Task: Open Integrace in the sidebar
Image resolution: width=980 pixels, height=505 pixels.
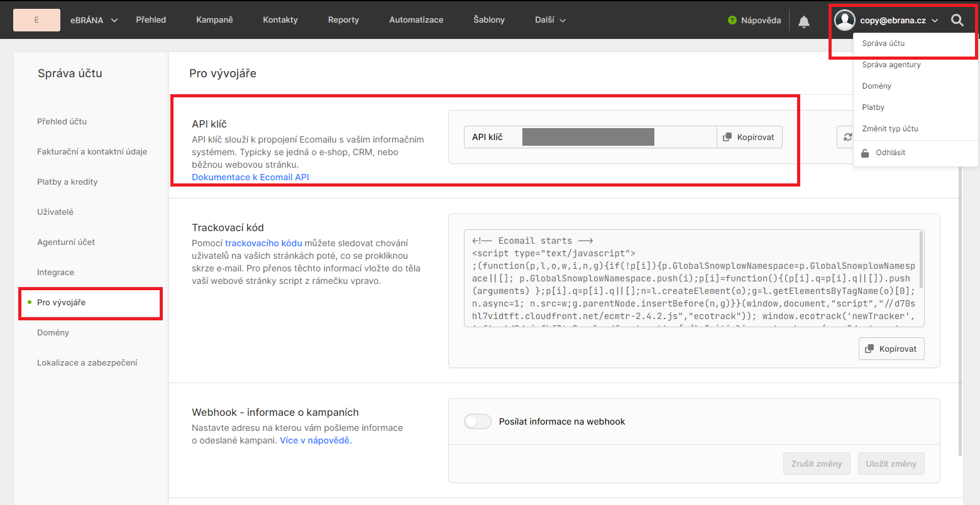Action: 55,273
